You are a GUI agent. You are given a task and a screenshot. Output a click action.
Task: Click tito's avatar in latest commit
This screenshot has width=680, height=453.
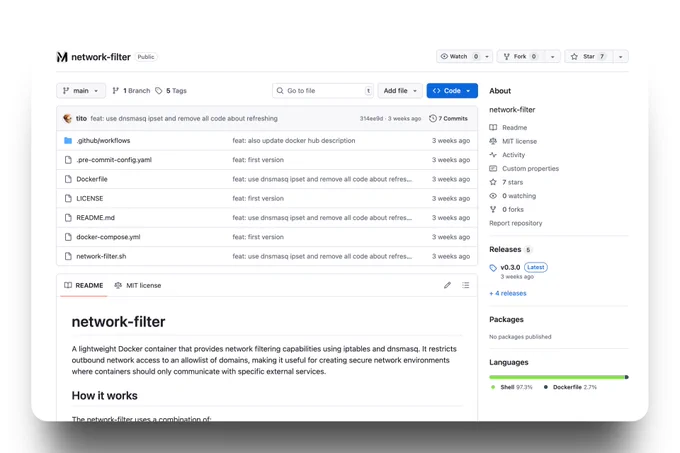[68, 118]
